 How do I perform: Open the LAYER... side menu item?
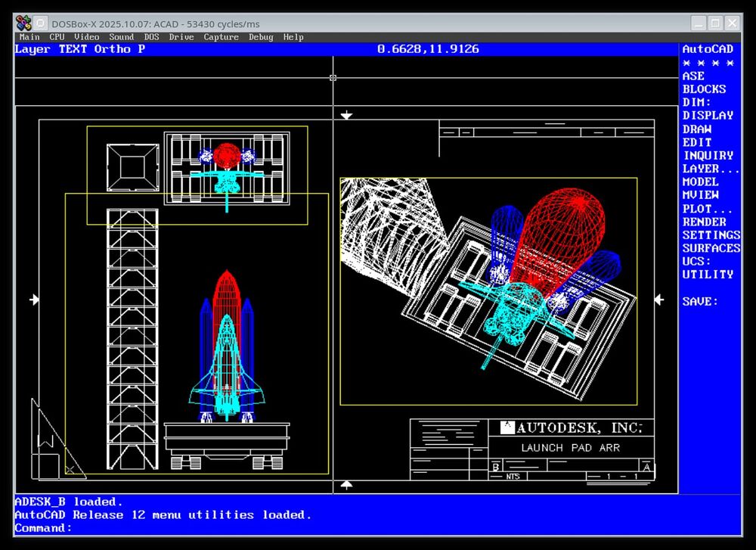point(711,169)
